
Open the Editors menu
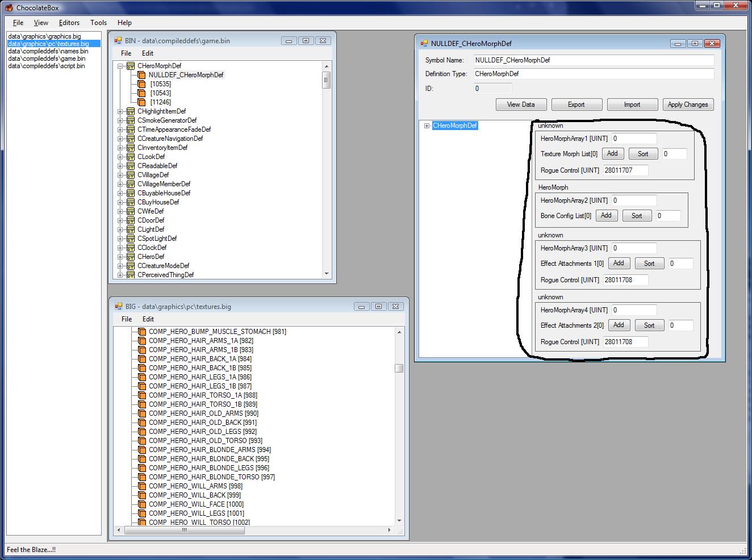pos(69,23)
